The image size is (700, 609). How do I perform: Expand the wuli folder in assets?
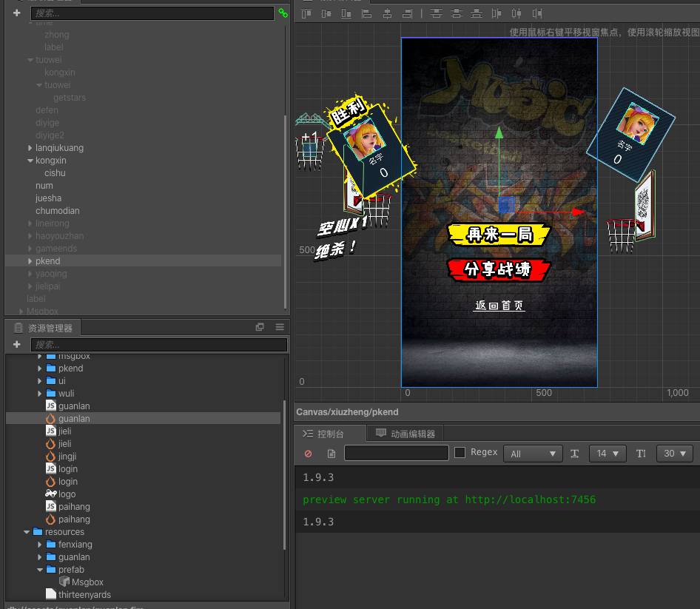click(40, 394)
